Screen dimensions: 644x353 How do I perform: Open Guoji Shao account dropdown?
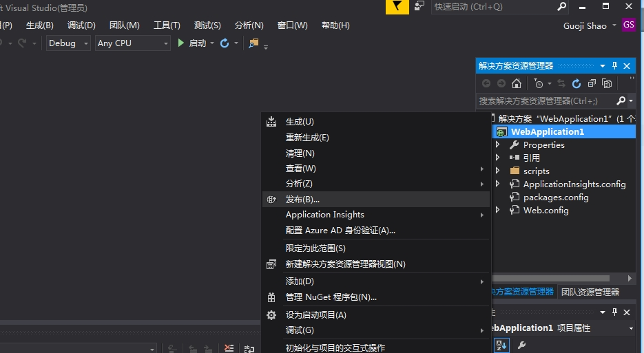point(614,25)
